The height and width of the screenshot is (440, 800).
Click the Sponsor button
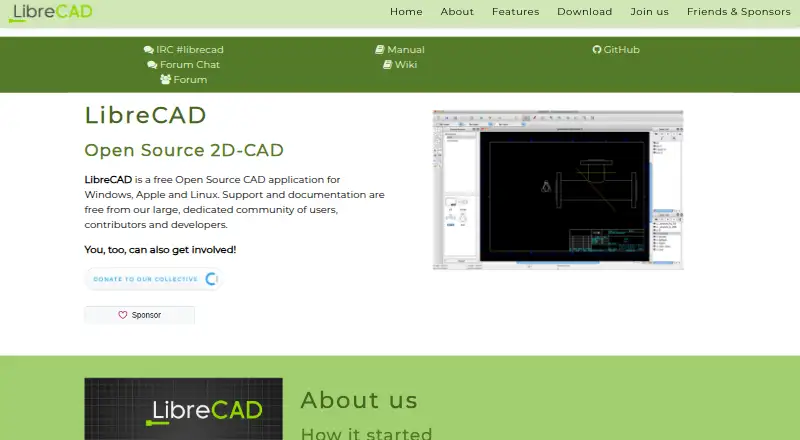(x=139, y=315)
